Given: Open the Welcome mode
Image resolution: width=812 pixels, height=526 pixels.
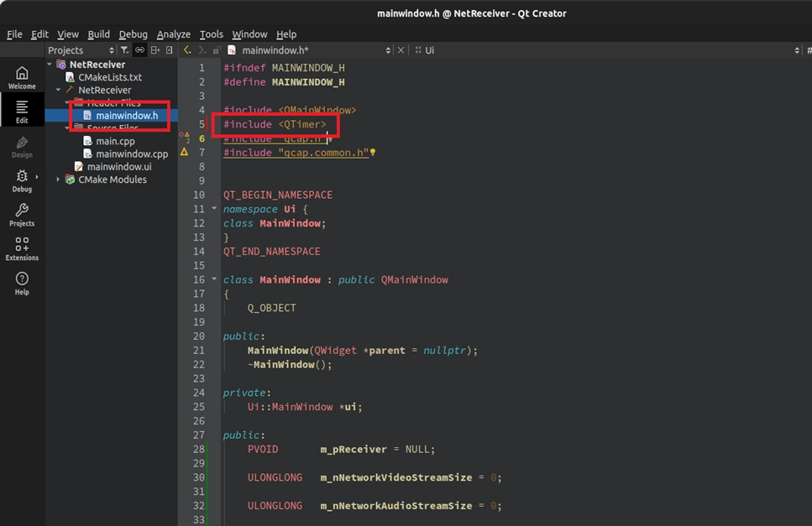Looking at the screenshot, I should coord(22,77).
